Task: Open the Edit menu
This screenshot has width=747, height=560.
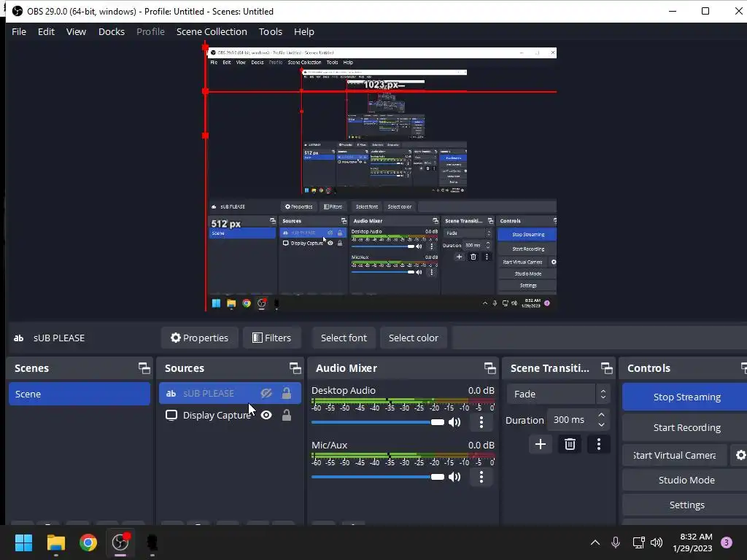Action: click(46, 31)
